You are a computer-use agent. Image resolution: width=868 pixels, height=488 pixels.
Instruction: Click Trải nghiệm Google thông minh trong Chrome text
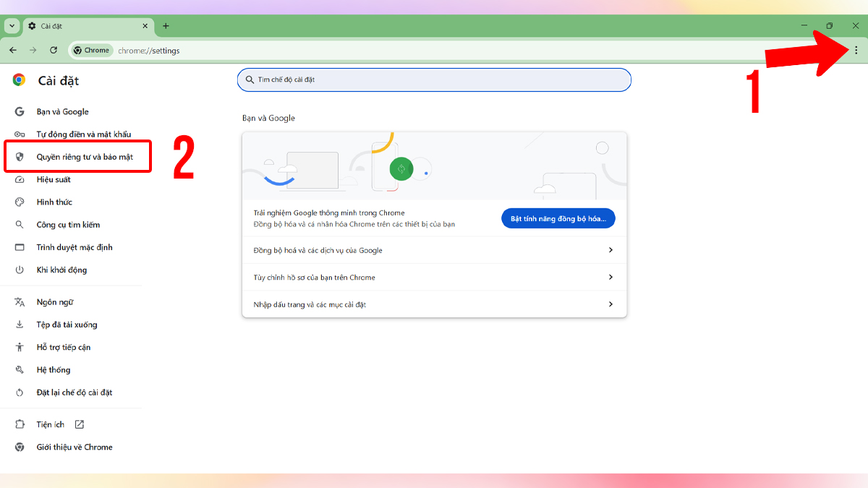tap(329, 213)
